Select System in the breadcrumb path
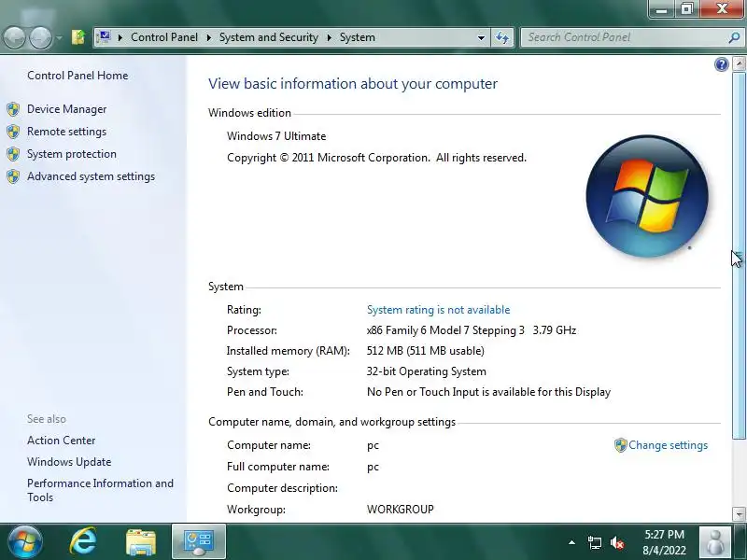The image size is (747, 560). 358,37
